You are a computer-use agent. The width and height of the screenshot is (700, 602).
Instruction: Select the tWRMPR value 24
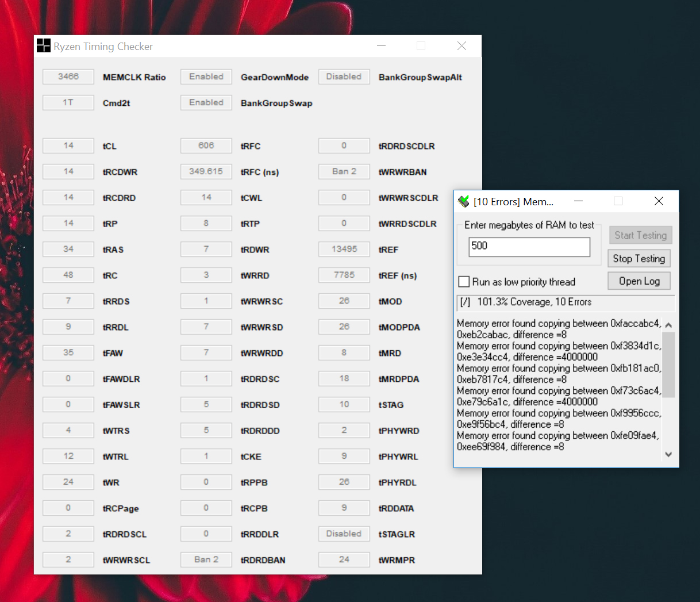pos(344,559)
